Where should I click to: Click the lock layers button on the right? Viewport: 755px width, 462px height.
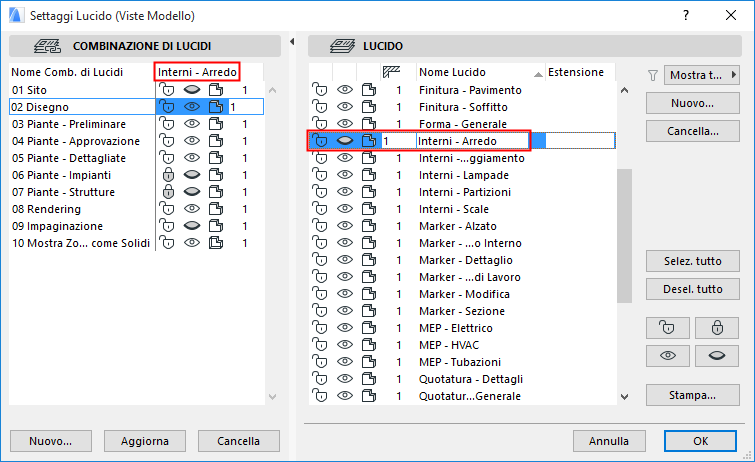(x=717, y=328)
